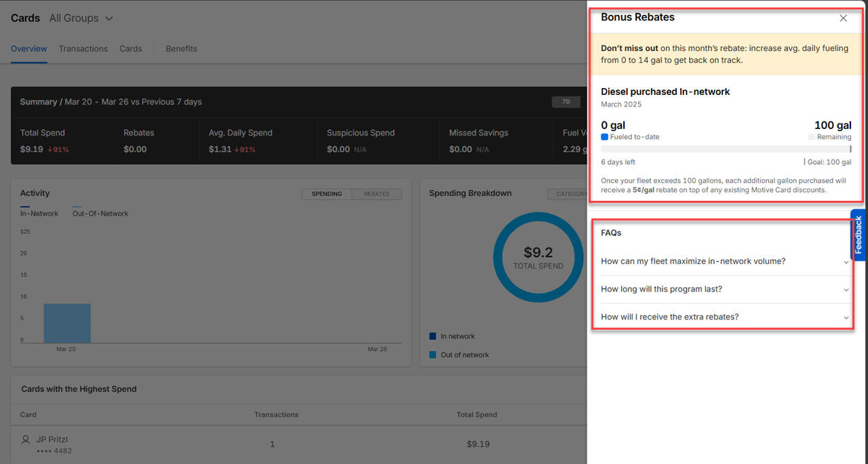Click the In-Network activity legend line

tap(25, 207)
